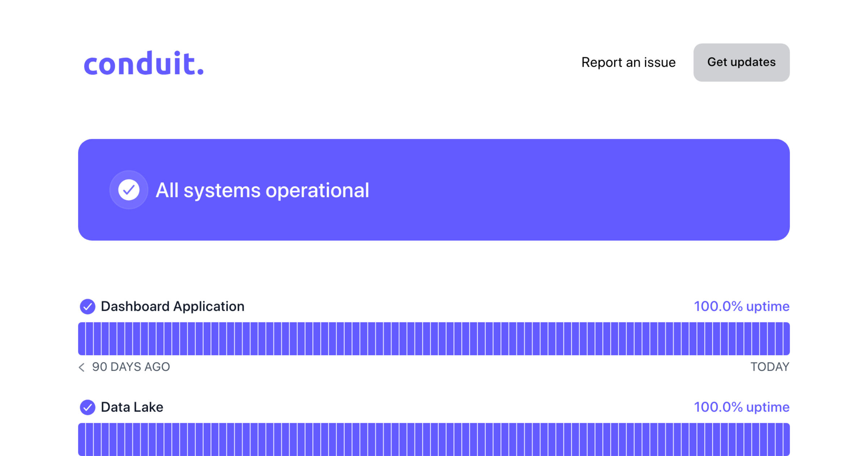Click the TODAY label under the Dashboard Application bar
Viewport: 868px width, 456px height.
(x=770, y=367)
